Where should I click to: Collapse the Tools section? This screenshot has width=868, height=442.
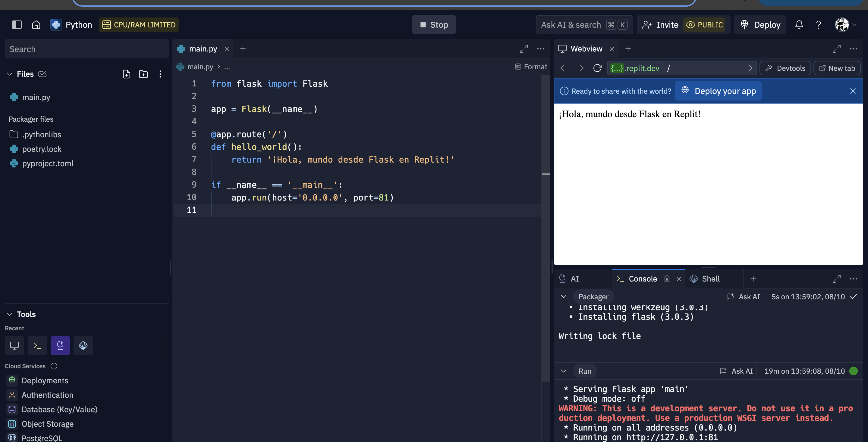[10, 314]
